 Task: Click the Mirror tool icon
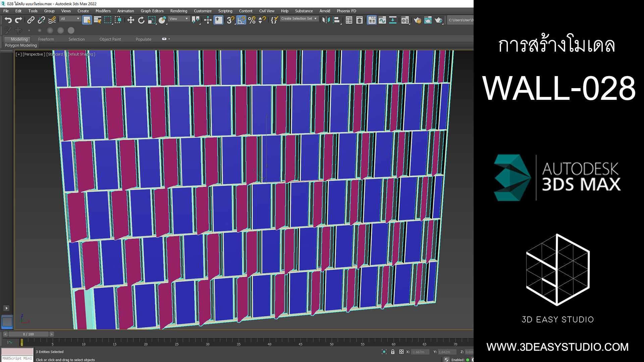tap(326, 20)
